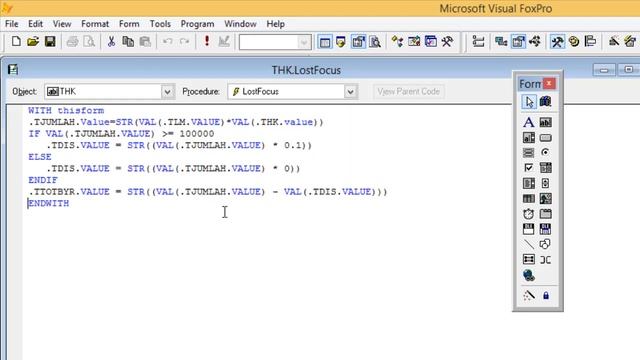Viewport: 640px width, 360px height.
Task: Select the Image control icon
Action: pos(546,198)
